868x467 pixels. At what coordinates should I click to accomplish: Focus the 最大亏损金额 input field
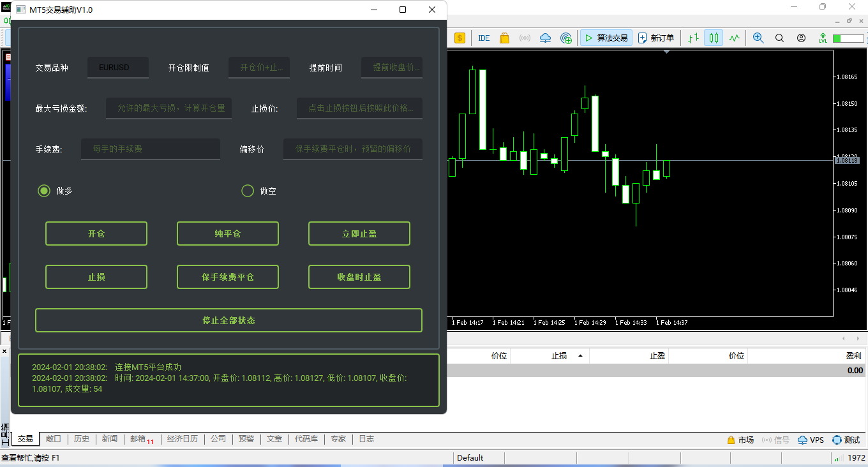168,108
